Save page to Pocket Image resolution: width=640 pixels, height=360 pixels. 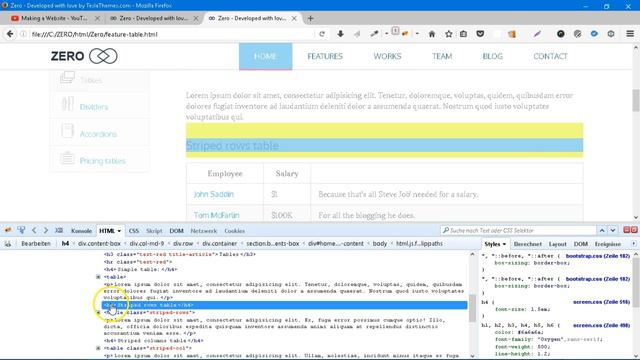(x=480, y=34)
